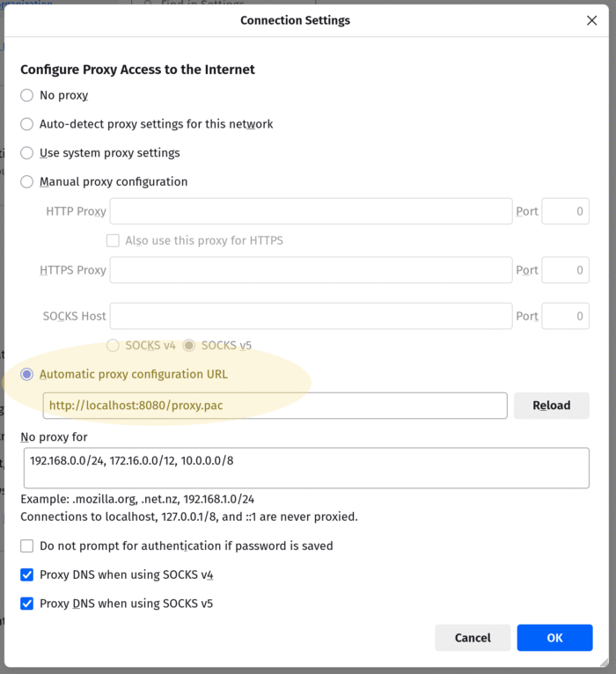Viewport: 616px width, 674px height.
Task: Click the HTTP Proxy Port field
Action: 565,211
